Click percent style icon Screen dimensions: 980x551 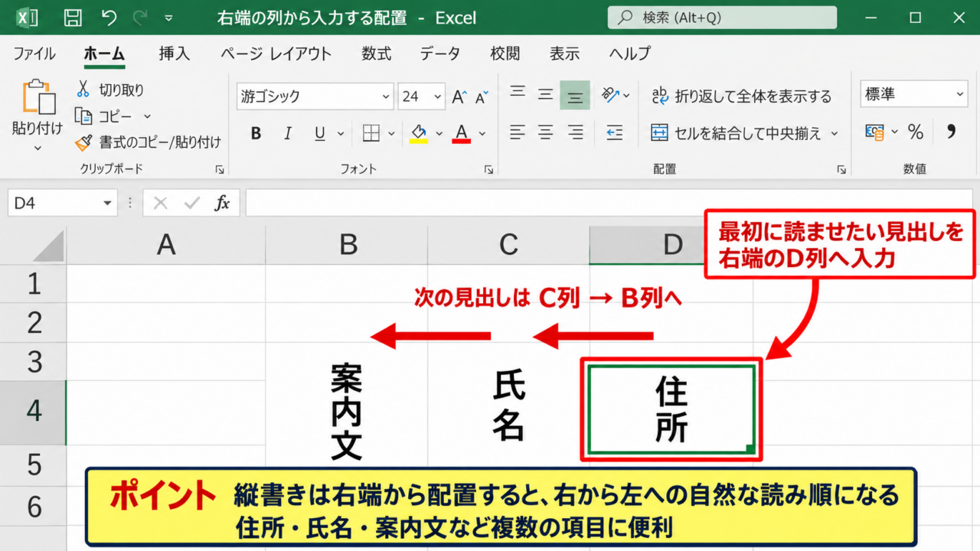(x=916, y=132)
